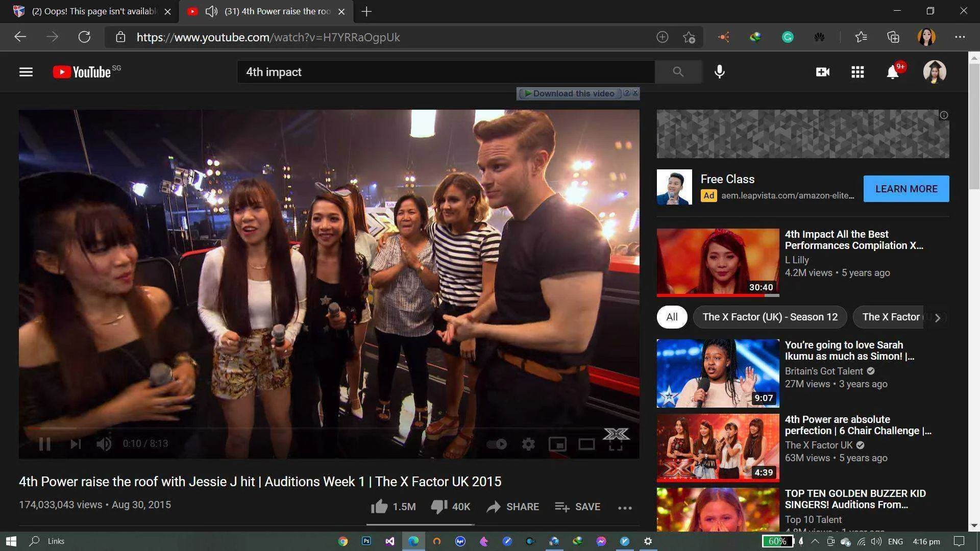980x551 pixels.
Task: Open Photoshop from the taskbar
Action: [366, 541]
